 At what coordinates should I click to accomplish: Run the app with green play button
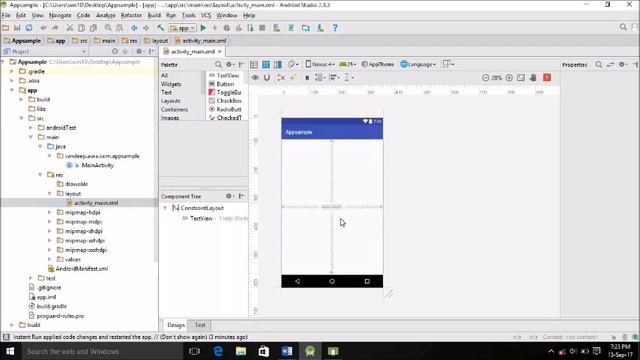pos(203,28)
